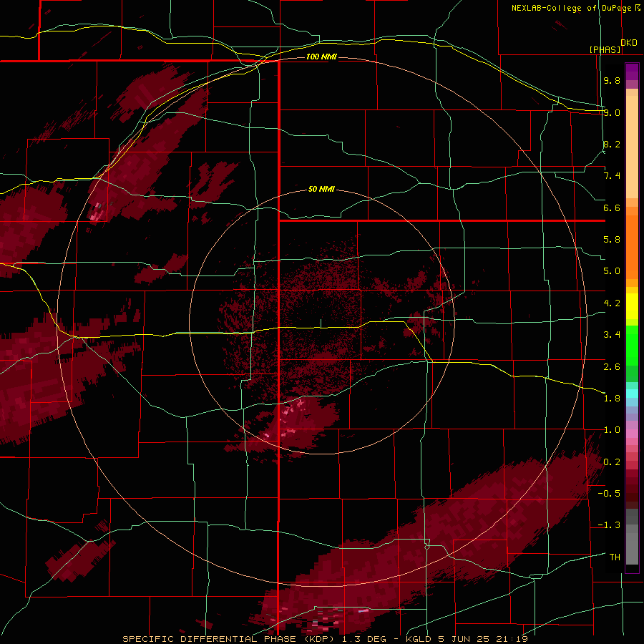Click the 2.6 value on the color scale

612,367
